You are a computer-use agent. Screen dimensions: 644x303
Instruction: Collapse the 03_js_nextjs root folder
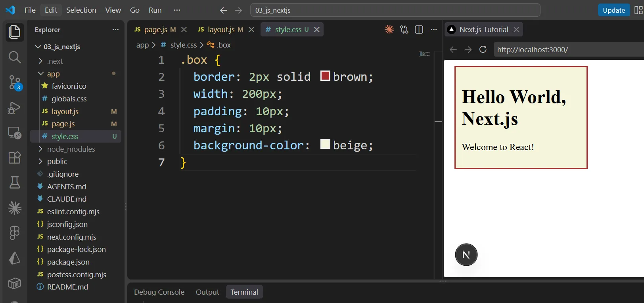coord(38,47)
